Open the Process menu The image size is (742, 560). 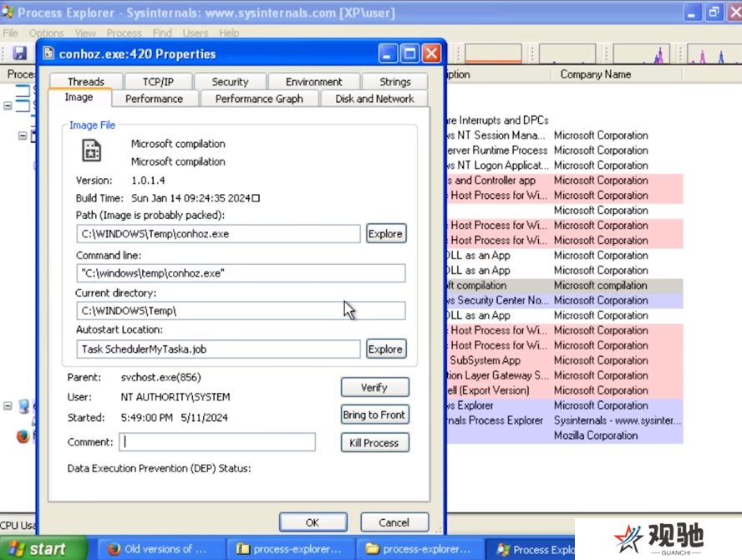pos(124,33)
